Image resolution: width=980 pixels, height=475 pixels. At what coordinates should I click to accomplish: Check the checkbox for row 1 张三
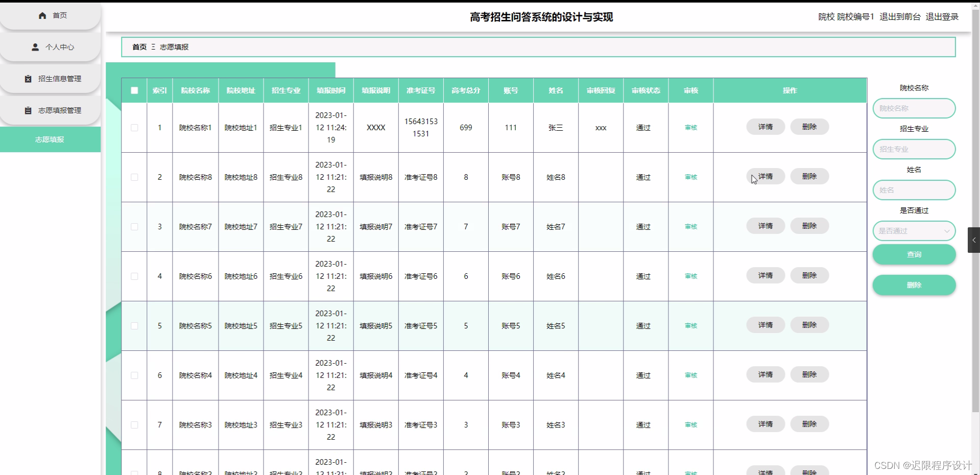click(x=134, y=128)
